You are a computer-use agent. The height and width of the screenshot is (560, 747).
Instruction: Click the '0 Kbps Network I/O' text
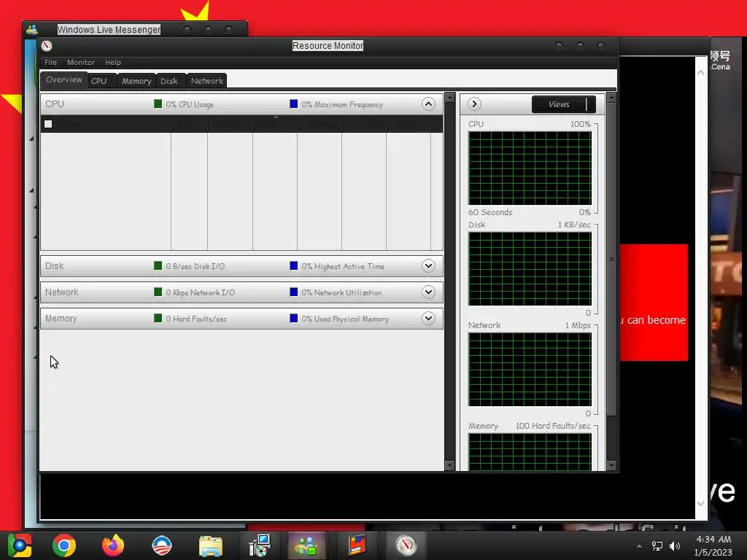point(200,292)
